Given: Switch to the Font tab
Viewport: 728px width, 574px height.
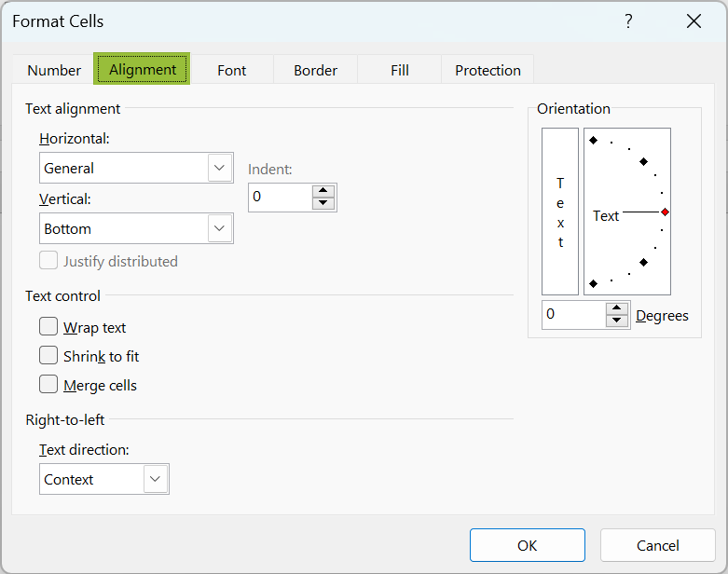Looking at the screenshot, I should (232, 70).
